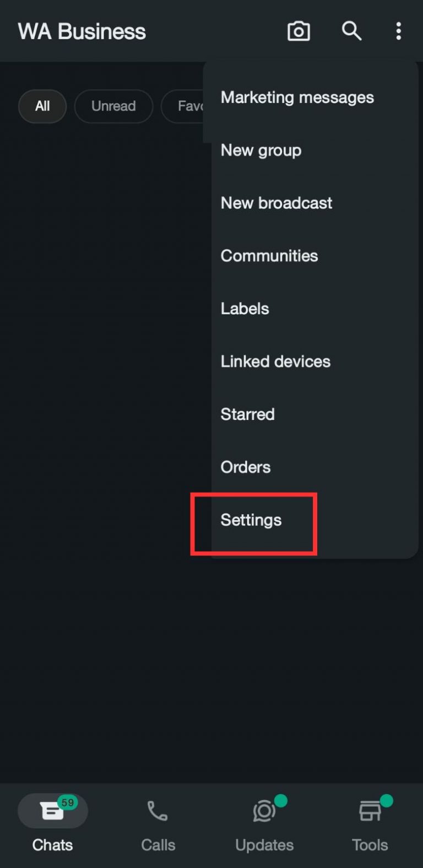Screen dimensions: 423x868
Task: Tap the Calls phone icon
Action: coord(158,811)
